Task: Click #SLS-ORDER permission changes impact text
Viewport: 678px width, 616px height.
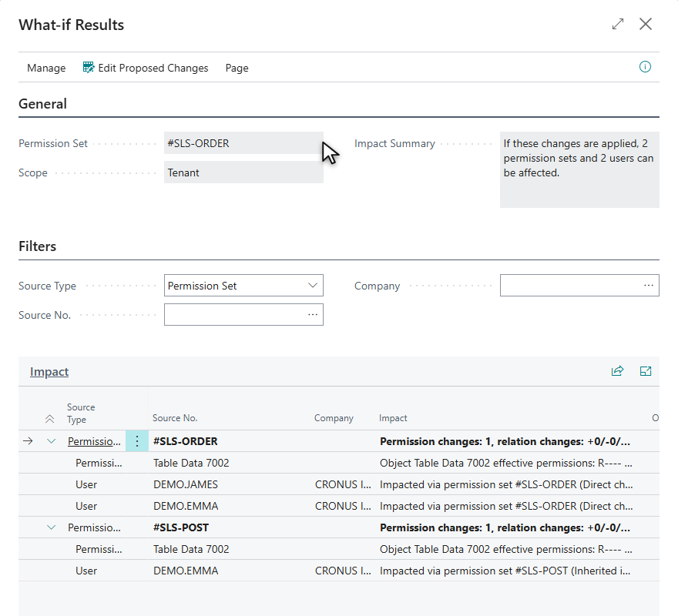Action: [x=505, y=441]
